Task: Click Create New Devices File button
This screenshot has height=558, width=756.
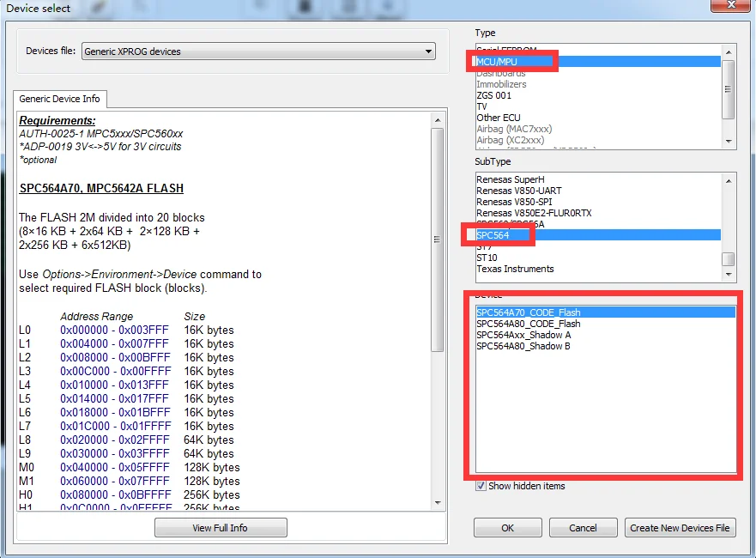Action: tap(680, 528)
